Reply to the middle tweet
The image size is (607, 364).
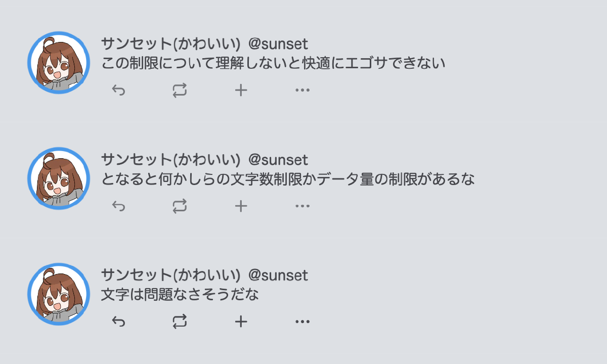pyautogui.click(x=117, y=205)
